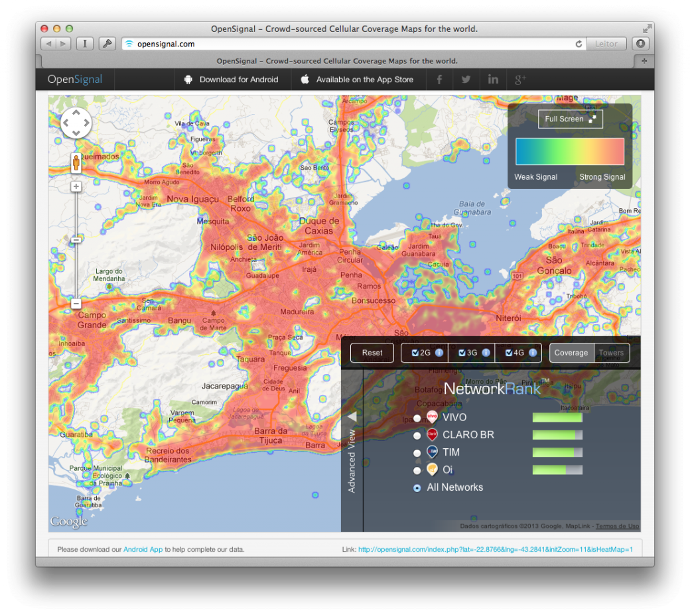The image size is (690, 616).
Task: Collapse the Advanced View side panel
Action: coord(352,416)
